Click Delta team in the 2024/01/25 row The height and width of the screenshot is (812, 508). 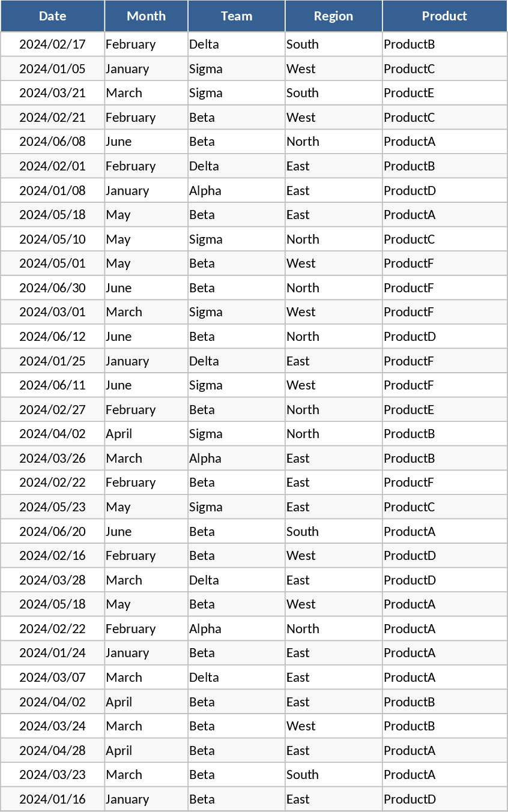[204, 361]
